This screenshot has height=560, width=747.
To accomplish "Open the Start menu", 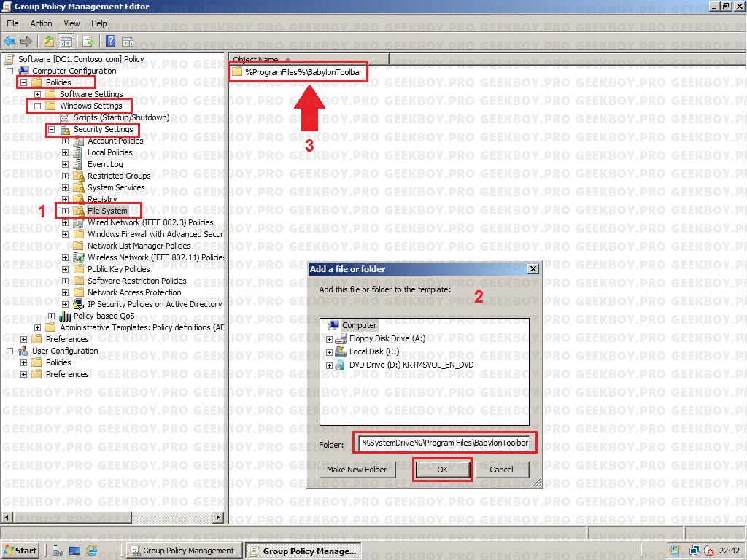I will click(20, 551).
